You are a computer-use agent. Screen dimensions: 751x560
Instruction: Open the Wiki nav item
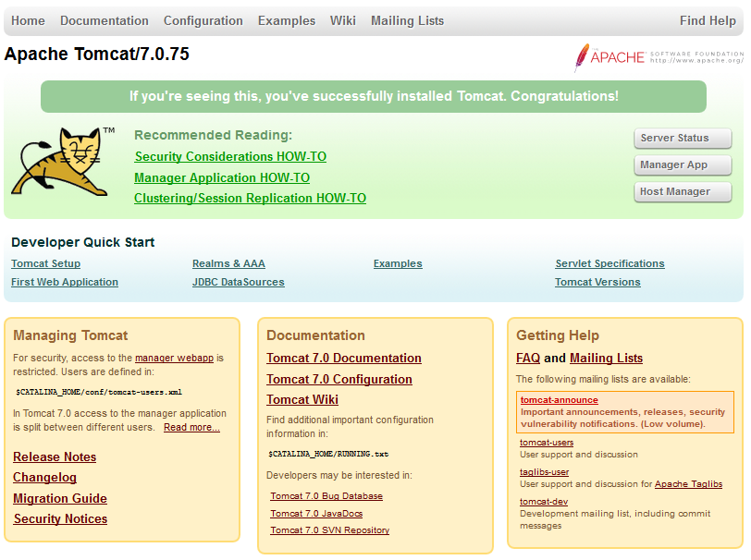click(342, 20)
